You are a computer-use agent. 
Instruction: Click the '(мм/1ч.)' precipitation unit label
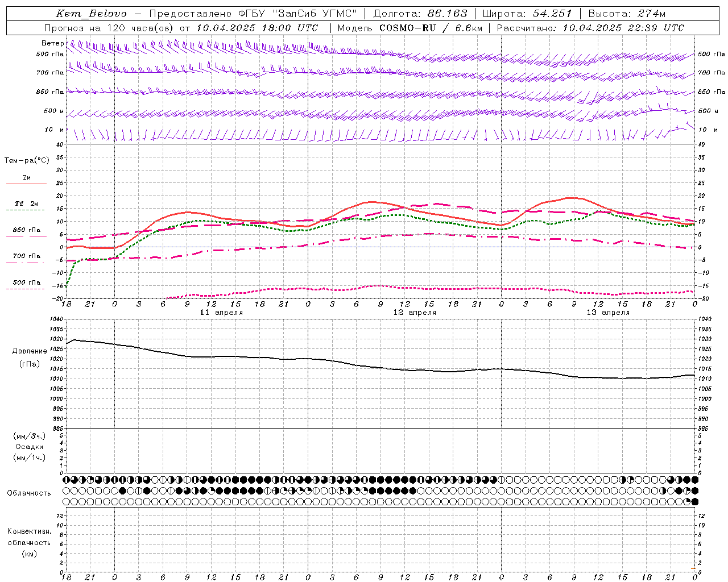click(x=30, y=458)
